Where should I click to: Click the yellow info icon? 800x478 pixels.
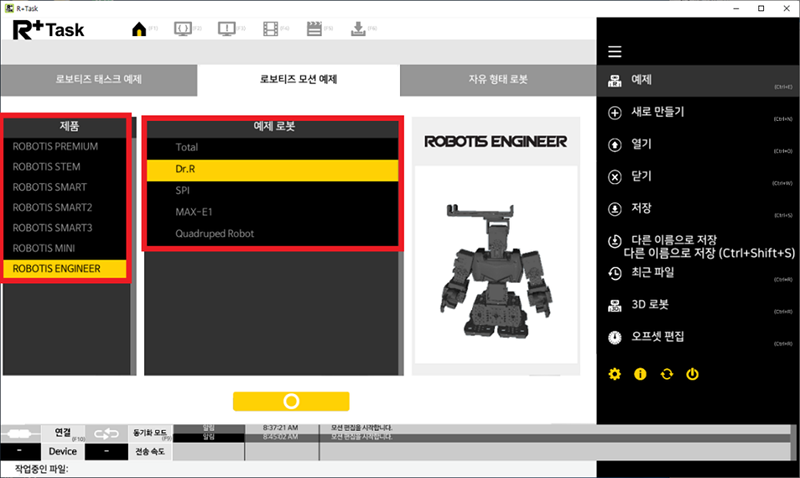pyautogui.click(x=640, y=374)
